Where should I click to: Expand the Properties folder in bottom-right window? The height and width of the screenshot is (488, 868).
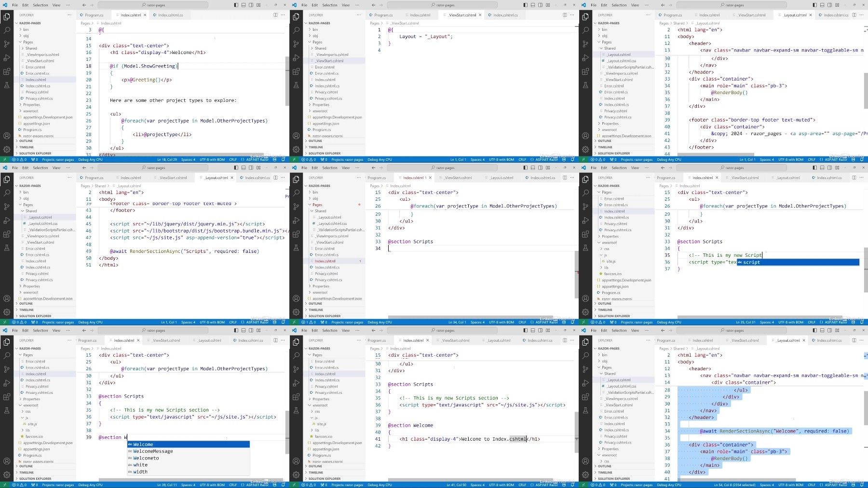click(x=610, y=449)
